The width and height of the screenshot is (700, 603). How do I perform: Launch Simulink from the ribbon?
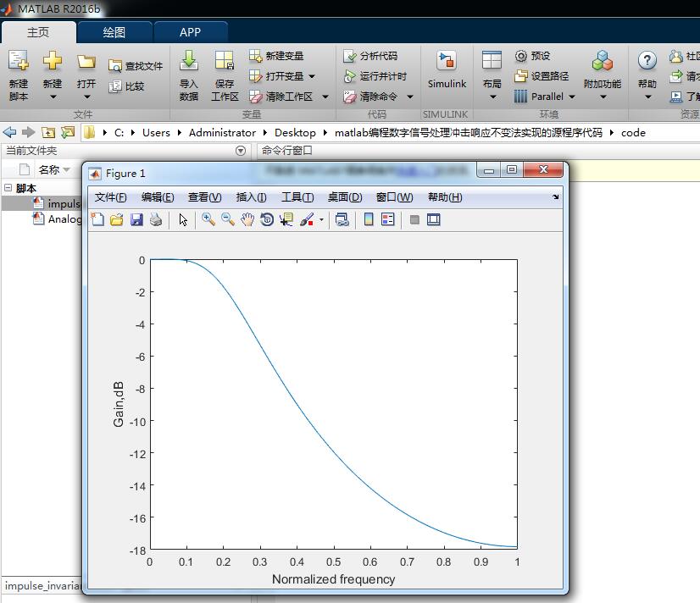[x=447, y=70]
